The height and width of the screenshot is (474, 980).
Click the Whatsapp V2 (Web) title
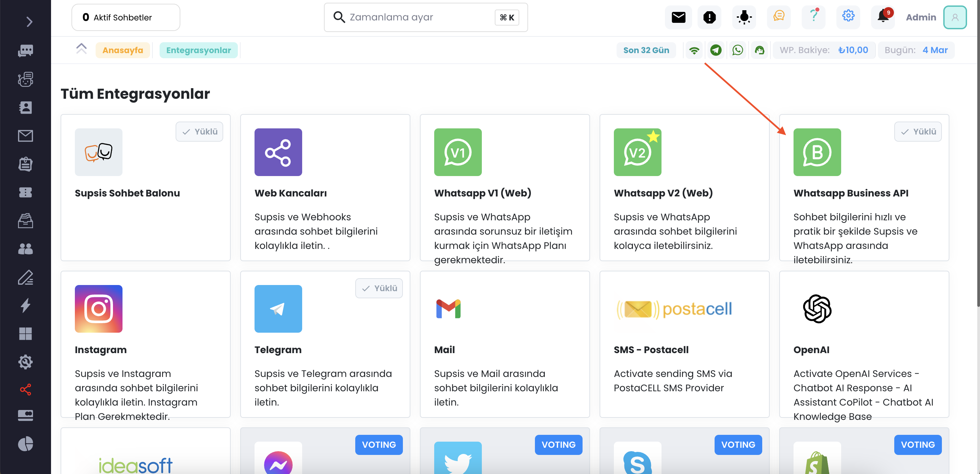pyautogui.click(x=663, y=193)
